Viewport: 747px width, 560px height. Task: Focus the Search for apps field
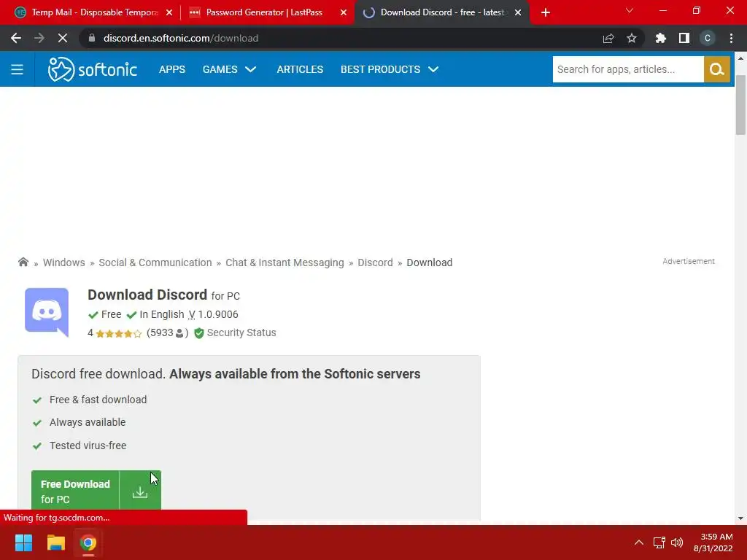point(628,69)
